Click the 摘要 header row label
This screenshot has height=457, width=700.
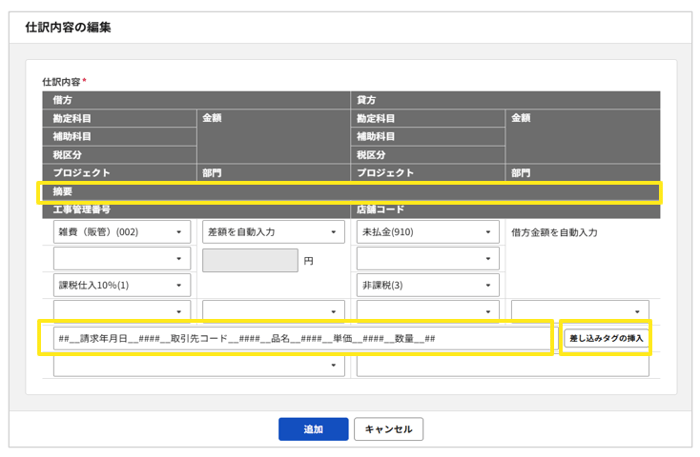coord(63,191)
